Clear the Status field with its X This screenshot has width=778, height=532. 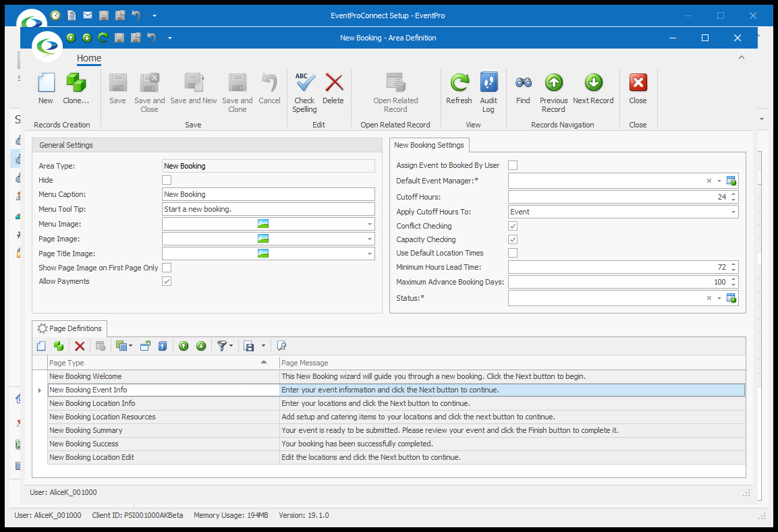point(709,299)
